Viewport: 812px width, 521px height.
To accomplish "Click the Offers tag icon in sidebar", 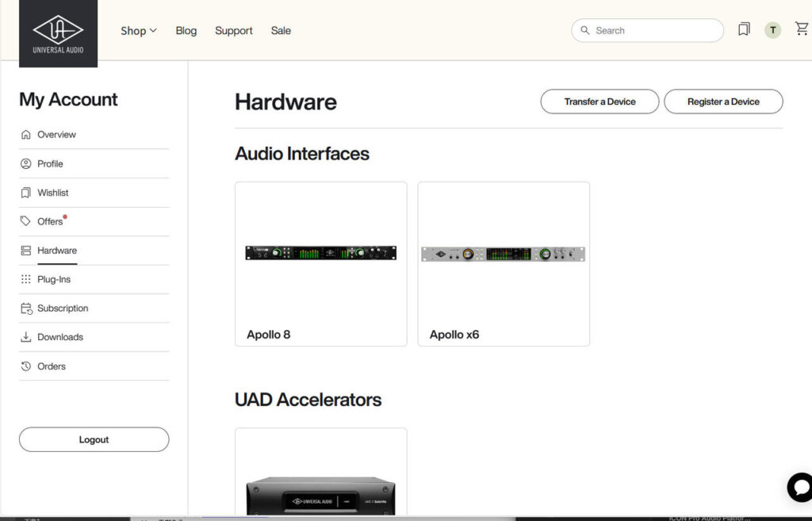I will point(25,221).
